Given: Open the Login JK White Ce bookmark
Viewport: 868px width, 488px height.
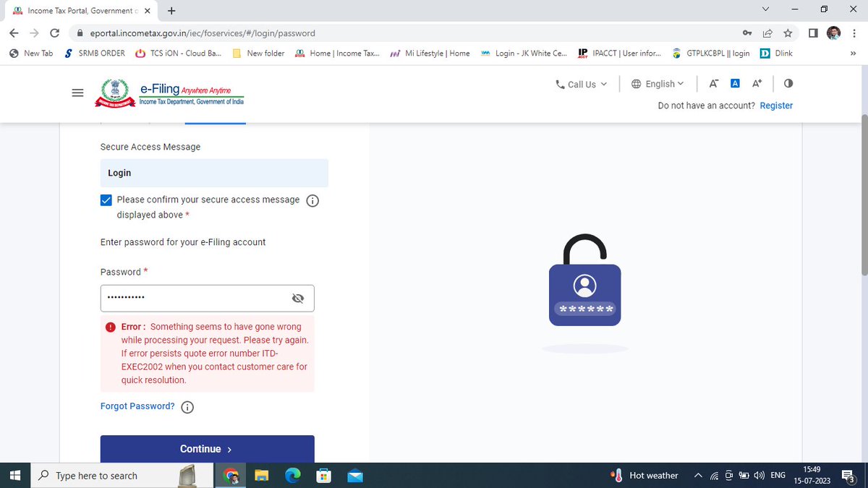Looking at the screenshot, I should click(x=524, y=53).
